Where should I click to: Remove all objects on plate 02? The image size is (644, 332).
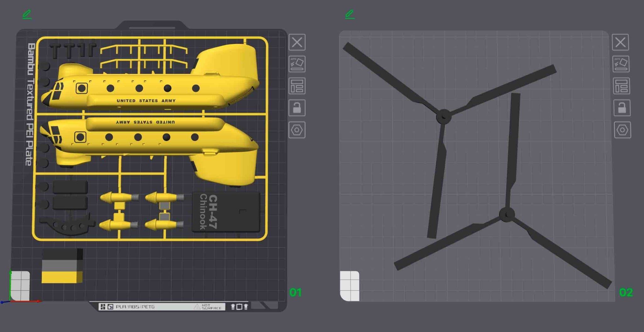pos(620,42)
